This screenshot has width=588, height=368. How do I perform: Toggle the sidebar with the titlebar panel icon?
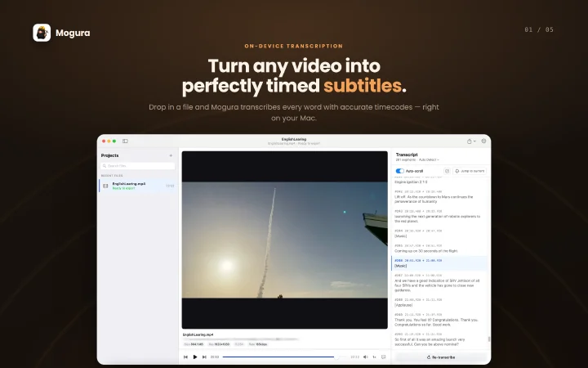pyautogui.click(x=125, y=141)
